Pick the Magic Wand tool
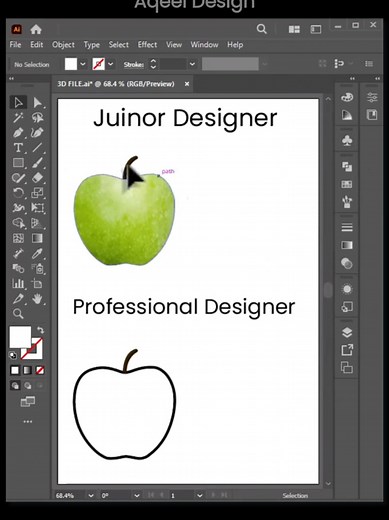389x520 pixels. point(18,118)
